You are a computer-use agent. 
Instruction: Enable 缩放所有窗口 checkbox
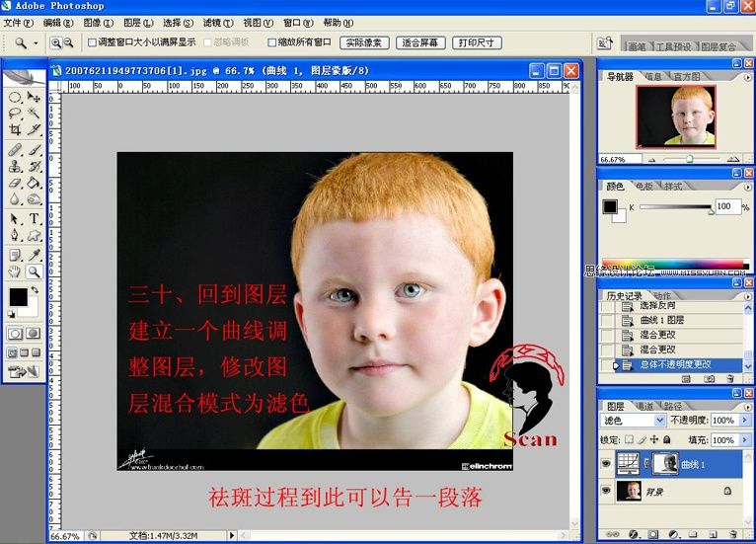click(x=272, y=42)
